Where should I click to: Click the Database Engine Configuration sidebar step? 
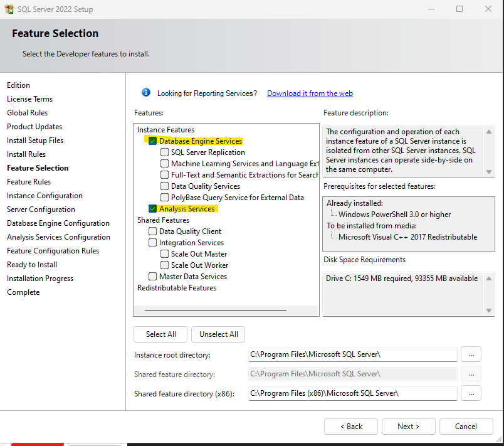tap(58, 223)
